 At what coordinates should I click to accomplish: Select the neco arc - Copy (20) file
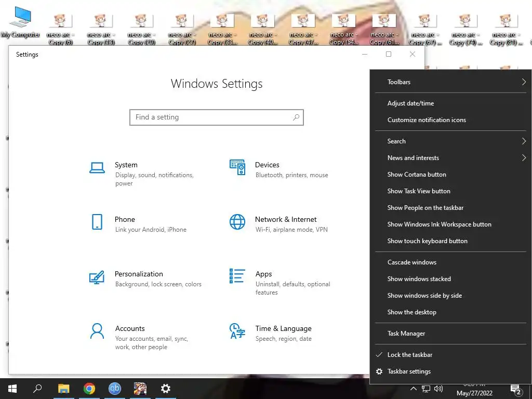coord(141,29)
